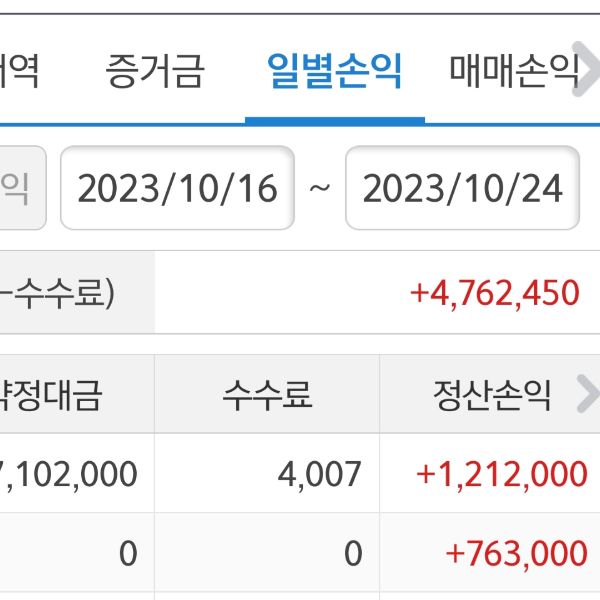The height and width of the screenshot is (600, 600).
Task: Select the 7,102,000 contract amount cell
Action: 70,473
